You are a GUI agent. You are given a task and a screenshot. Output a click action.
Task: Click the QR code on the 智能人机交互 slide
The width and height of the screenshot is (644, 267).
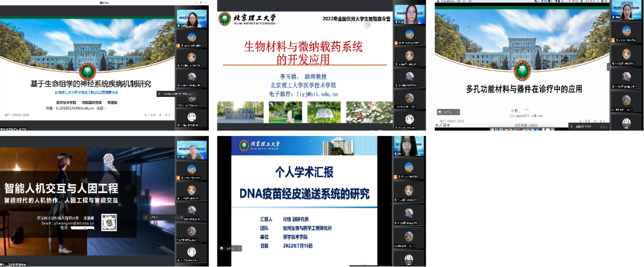[110, 222]
